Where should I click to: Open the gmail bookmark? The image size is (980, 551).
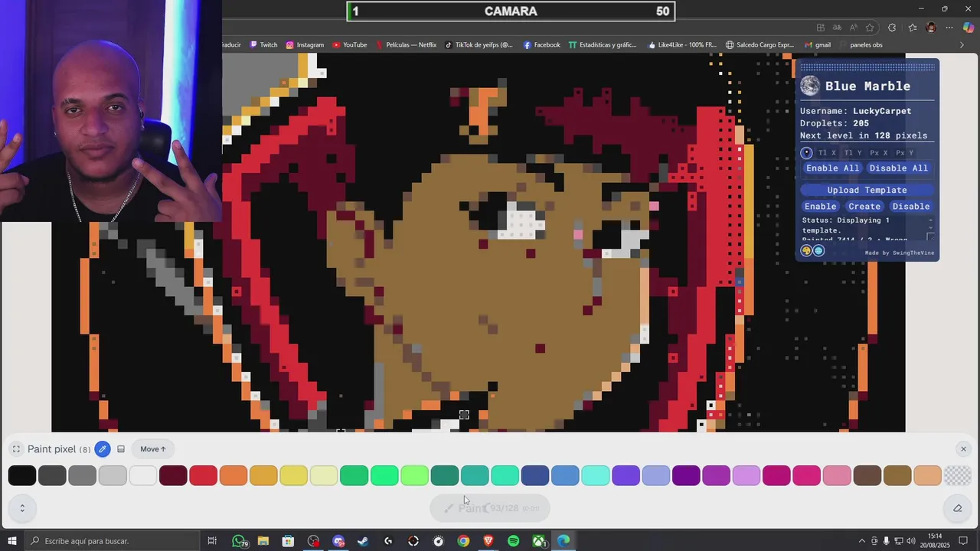(x=818, y=45)
